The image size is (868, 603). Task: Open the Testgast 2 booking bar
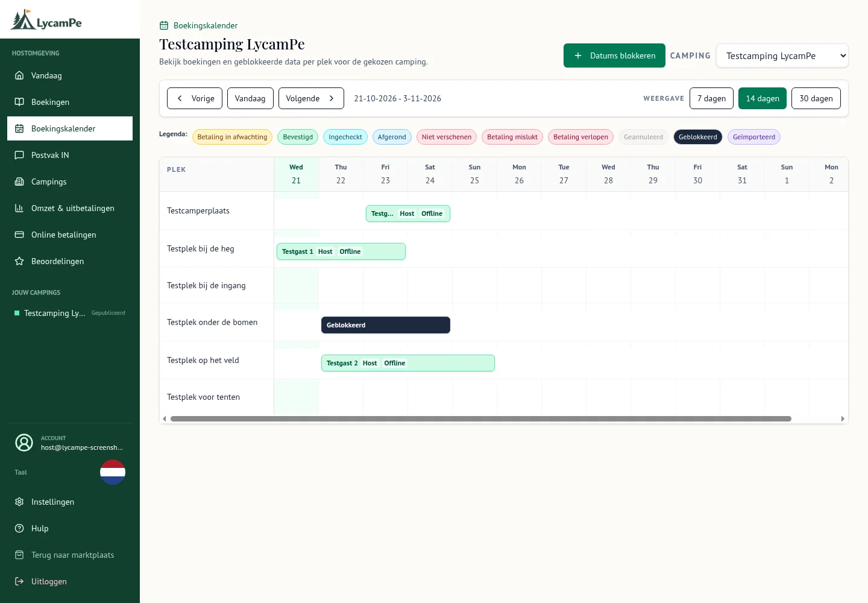(408, 363)
